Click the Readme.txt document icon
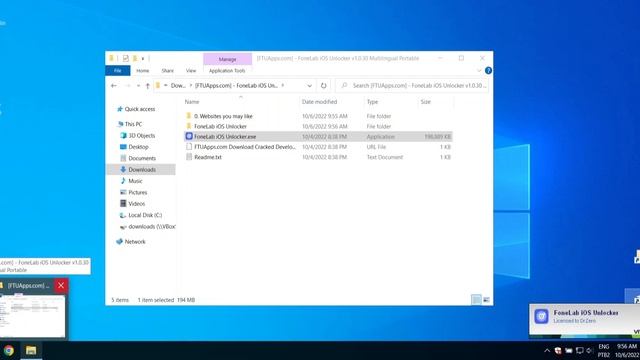The width and height of the screenshot is (640, 360). (x=189, y=157)
